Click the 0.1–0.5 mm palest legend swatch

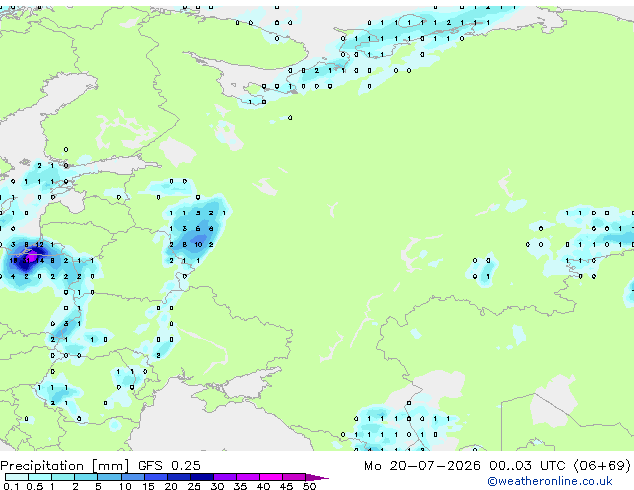coord(17,477)
